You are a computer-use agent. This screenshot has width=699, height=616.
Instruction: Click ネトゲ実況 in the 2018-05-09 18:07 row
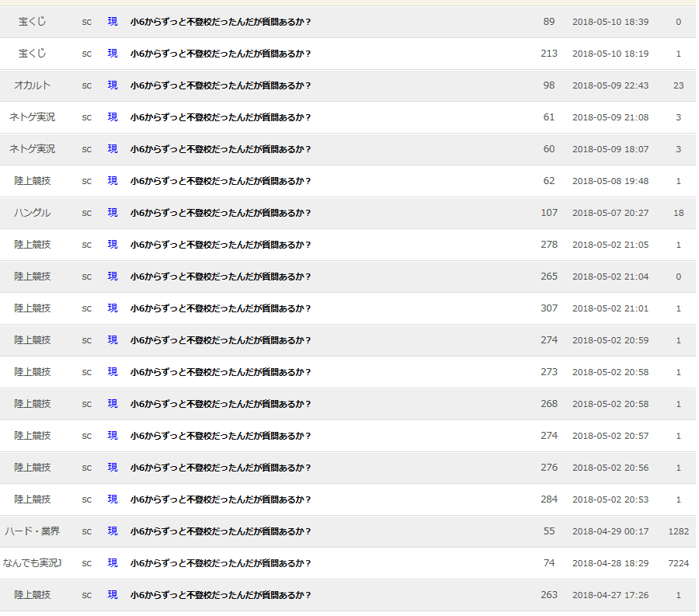[32, 149]
